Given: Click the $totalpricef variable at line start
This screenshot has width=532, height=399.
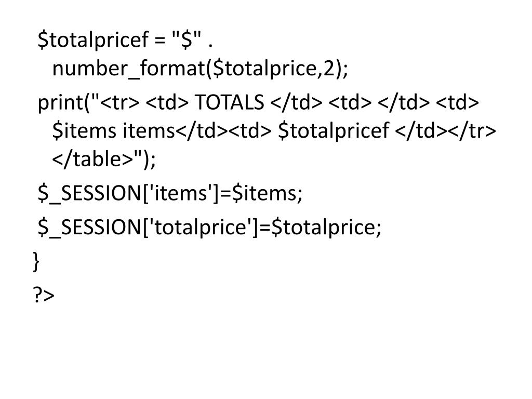Looking at the screenshot, I should click(x=94, y=39).
